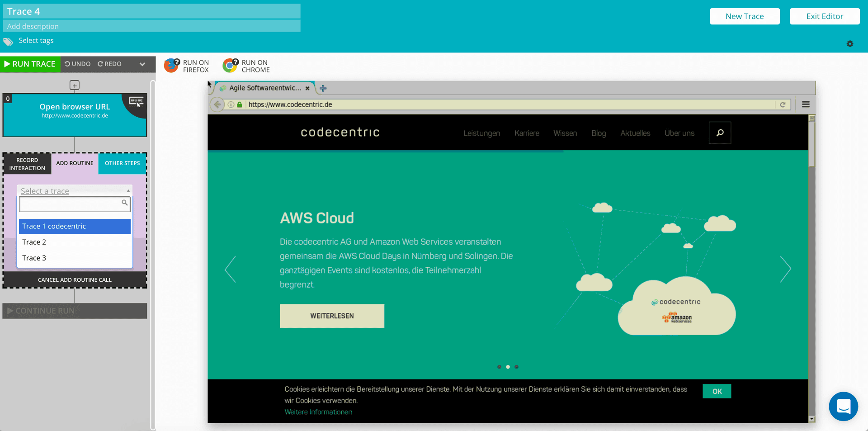Go to previous carousel slide arrow
868x431 pixels.
[x=231, y=269]
